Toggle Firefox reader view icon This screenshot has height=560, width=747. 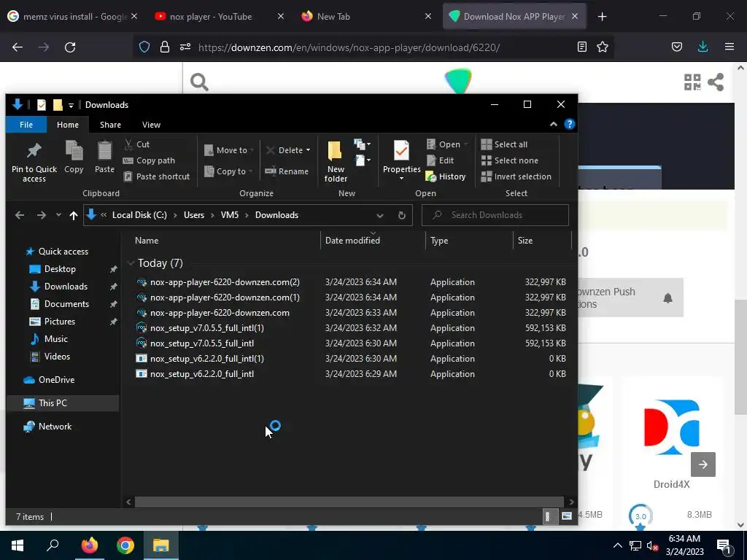point(581,47)
